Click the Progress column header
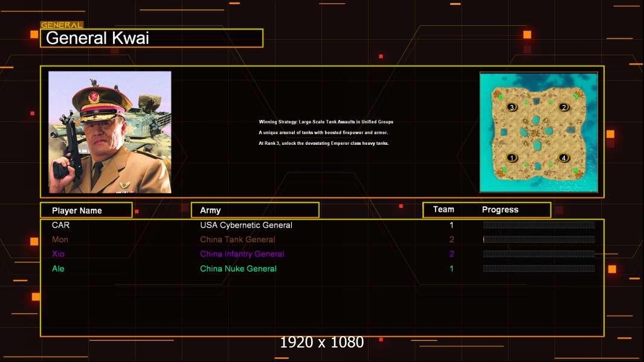Screen dimensions: 644x362 pos(500,209)
